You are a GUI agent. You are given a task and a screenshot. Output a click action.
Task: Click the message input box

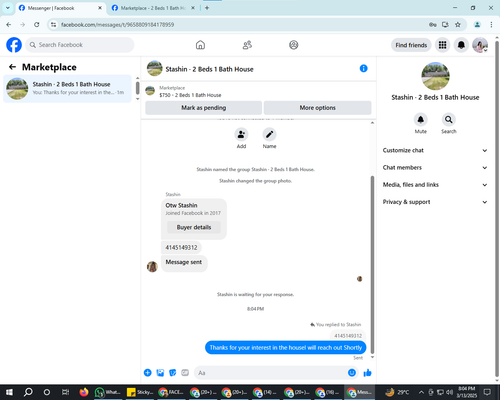[x=276, y=373]
